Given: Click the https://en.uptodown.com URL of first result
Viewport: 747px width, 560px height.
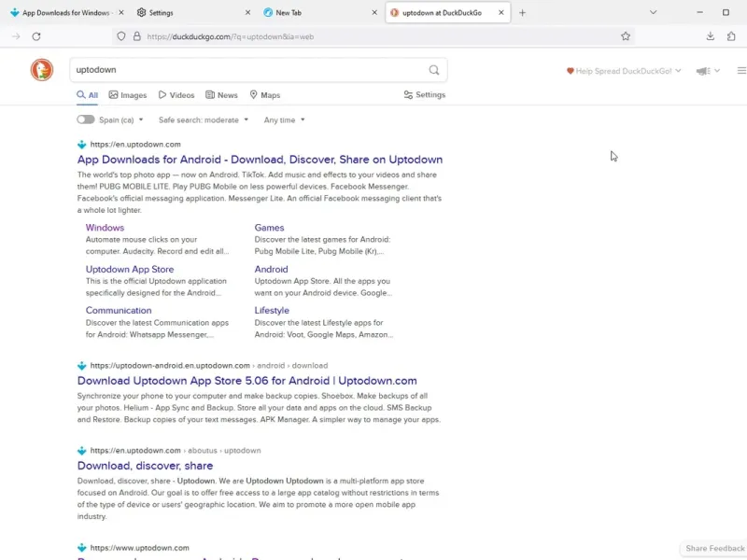Looking at the screenshot, I should [x=135, y=145].
